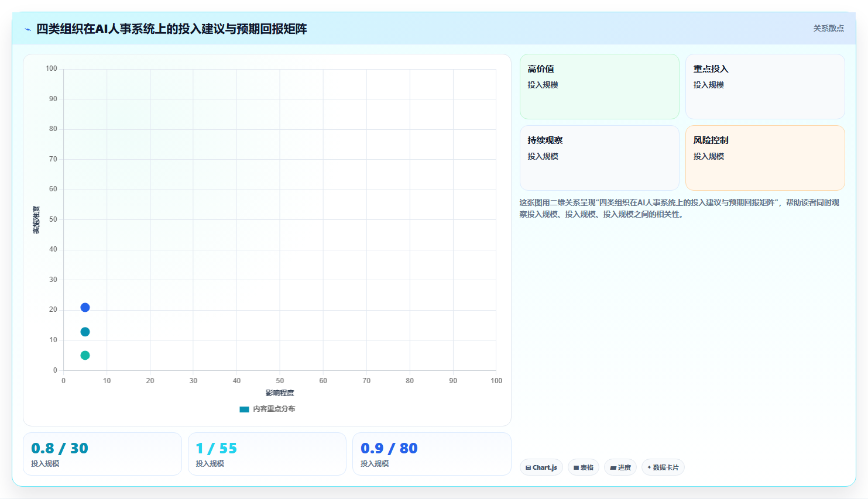The height and width of the screenshot is (499, 868).
Task: Open the 持续观察 quadrant card
Action: click(x=599, y=158)
